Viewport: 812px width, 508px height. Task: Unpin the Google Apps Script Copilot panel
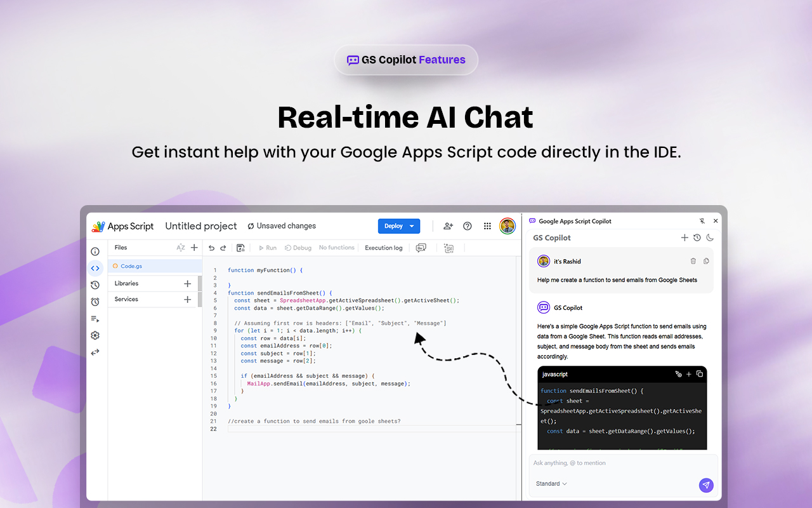click(x=702, y=221)
